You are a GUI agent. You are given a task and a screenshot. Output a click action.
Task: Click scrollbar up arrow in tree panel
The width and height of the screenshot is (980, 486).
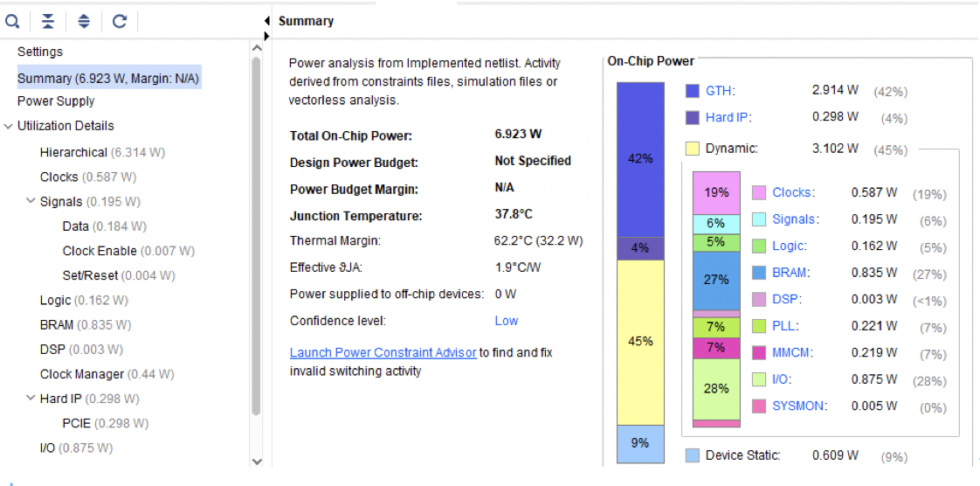[x=256, y=47]
